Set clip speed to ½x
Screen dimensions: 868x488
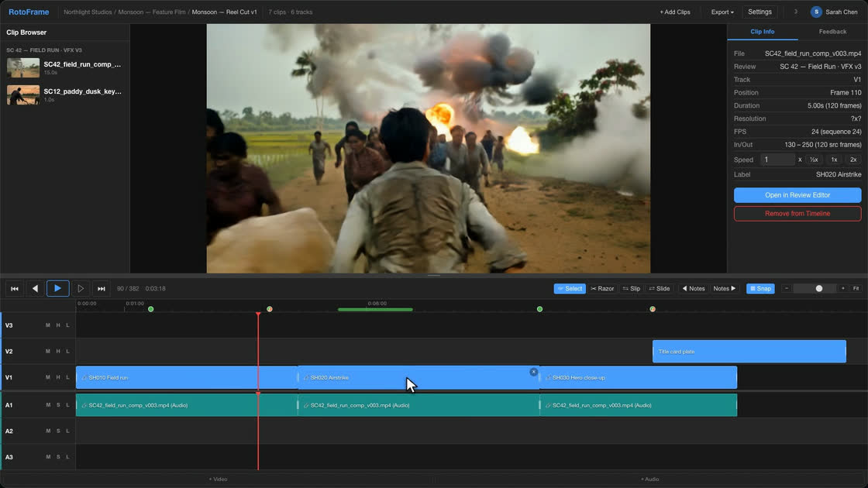[814, 160]
